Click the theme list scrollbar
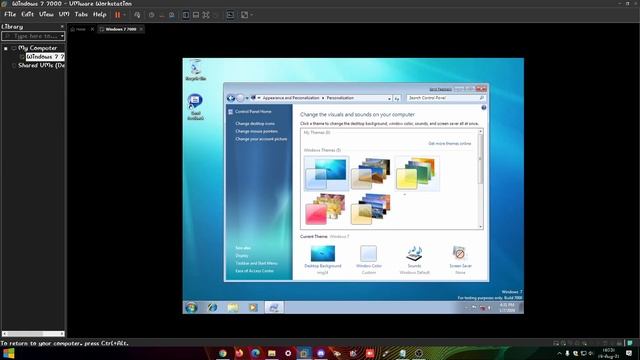640x360 pixels. (480, 179)
